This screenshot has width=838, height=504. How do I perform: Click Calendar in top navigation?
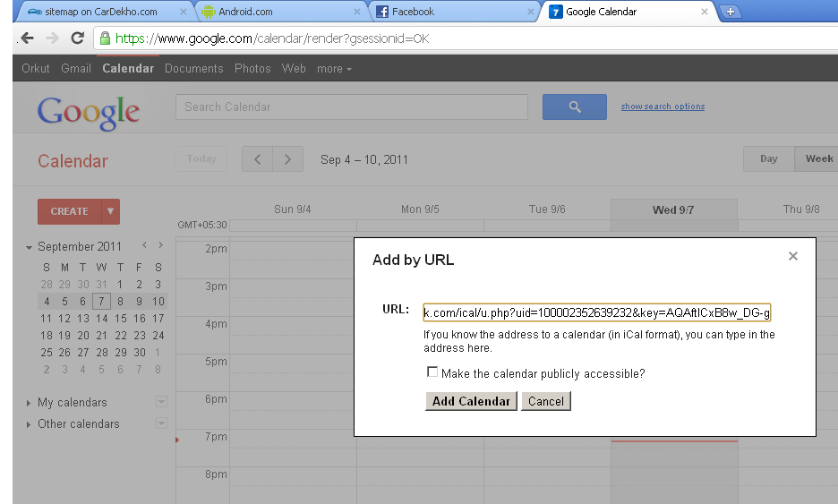(x=128, y=68)
